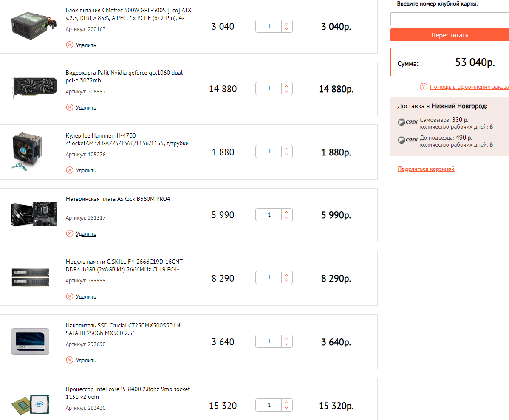Click the delete icon for Ice Hammer cooler

70,170
